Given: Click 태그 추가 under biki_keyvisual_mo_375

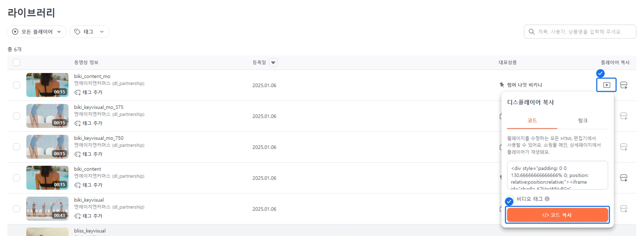Looking at the screenshot, I should click(89, 123).
